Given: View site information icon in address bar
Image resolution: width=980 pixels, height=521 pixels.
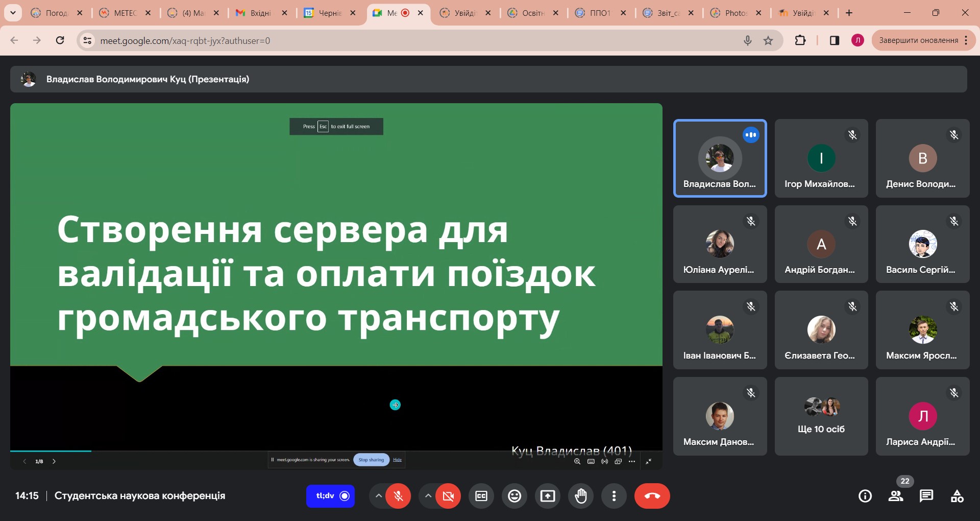Looking at the screenshot, I should [88, 40].
